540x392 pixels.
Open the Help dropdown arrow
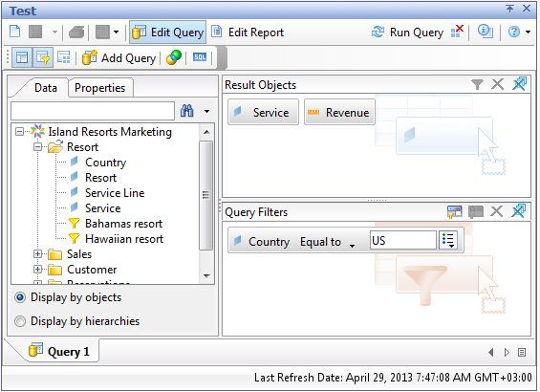click(528, 33)
